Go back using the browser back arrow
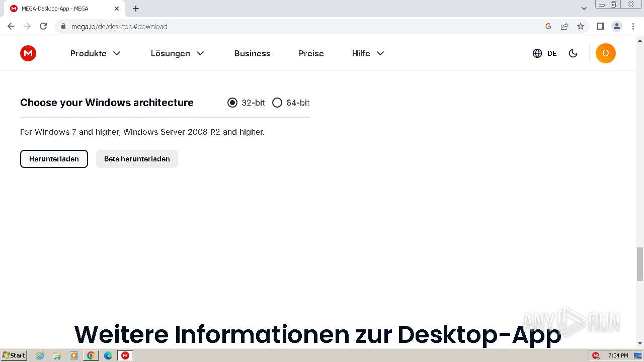 point(11,26)
